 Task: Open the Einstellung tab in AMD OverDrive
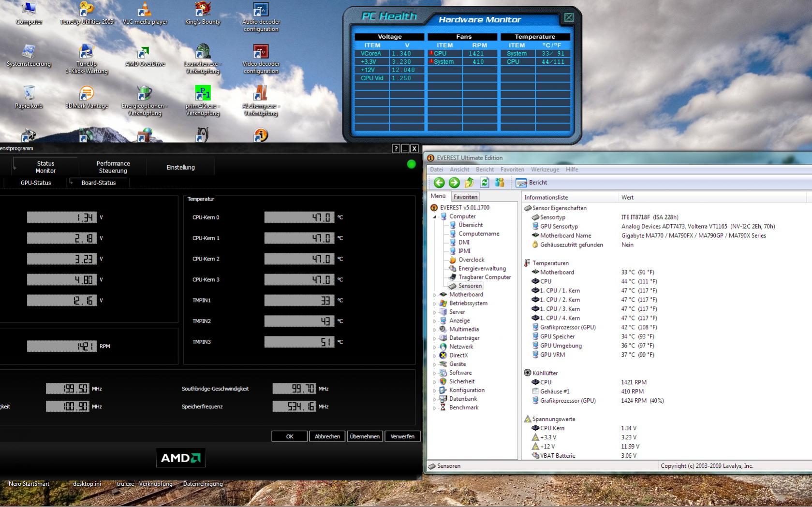point(180,167)
